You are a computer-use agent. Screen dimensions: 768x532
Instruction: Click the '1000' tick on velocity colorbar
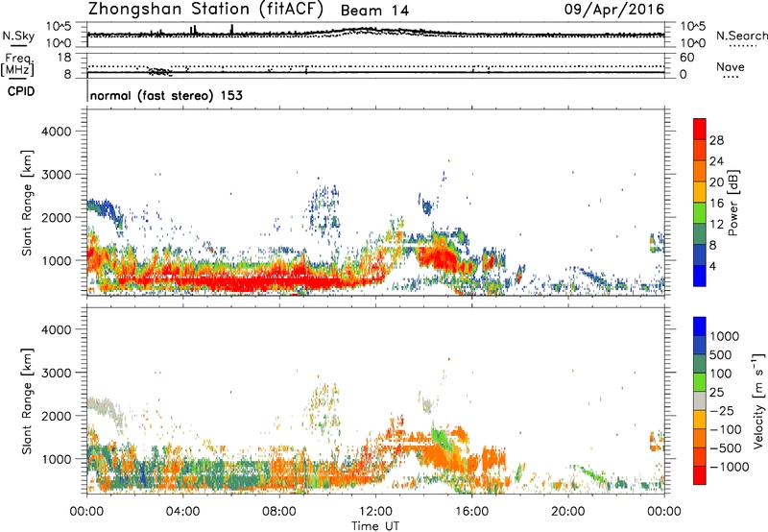coord(725,336)
